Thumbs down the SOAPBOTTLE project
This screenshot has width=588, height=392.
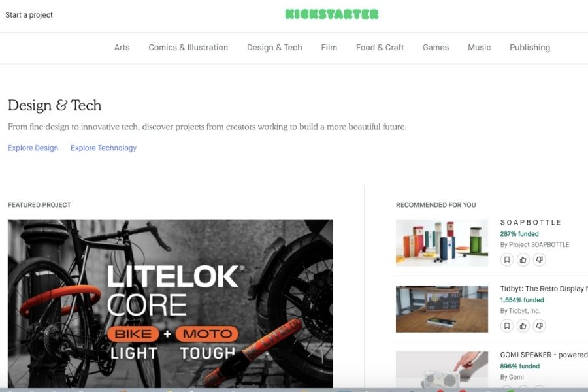[x=539, y=259]
